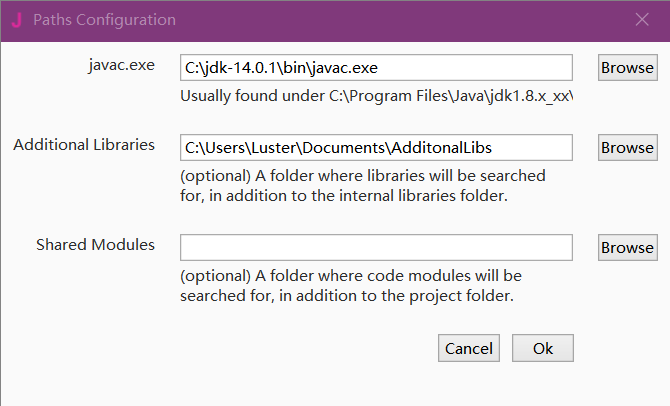Focus the Additional Libraries path field
This screenshot has height=406, width=670.
(x=375, y=148)
